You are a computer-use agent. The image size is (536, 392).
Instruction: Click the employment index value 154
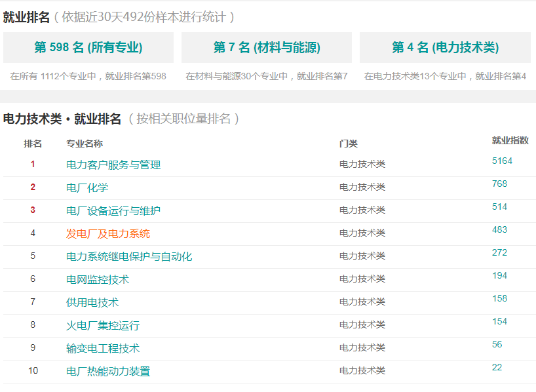pos(499,321)
